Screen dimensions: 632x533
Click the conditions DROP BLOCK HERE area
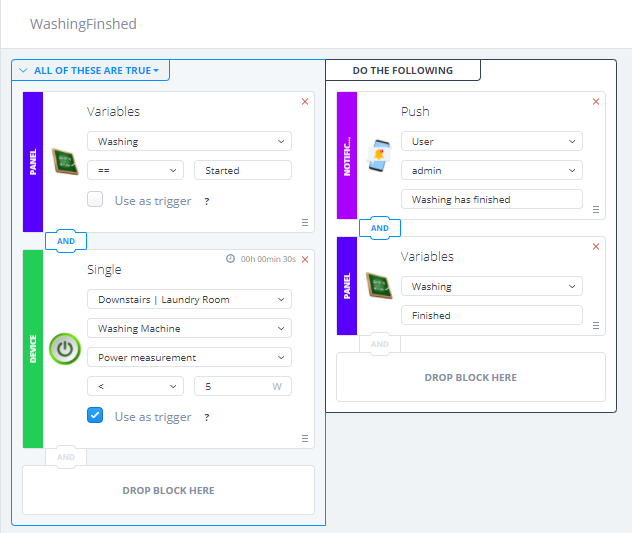pyautogui.click(x=168, y=490)
